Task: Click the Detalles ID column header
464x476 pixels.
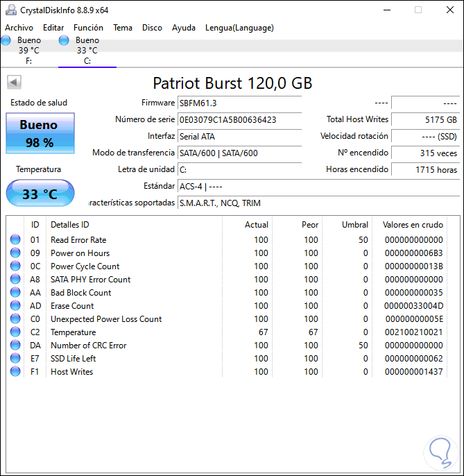Action: pos(134,225)
